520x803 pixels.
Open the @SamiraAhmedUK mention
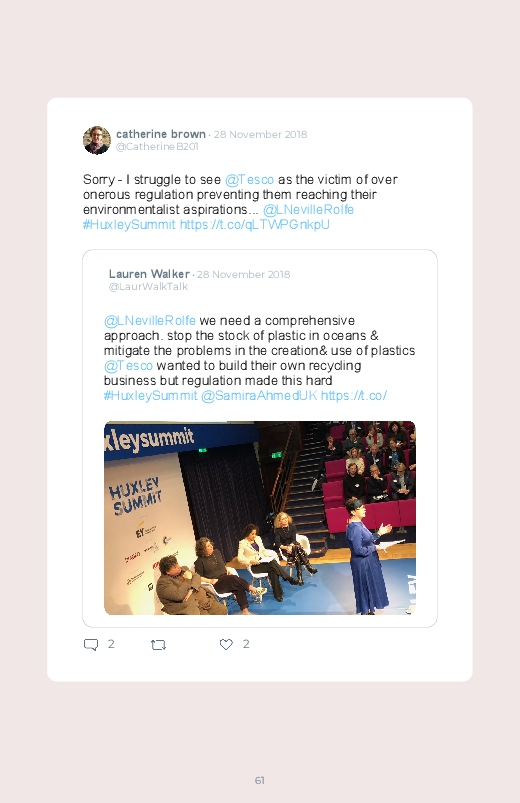259,395
